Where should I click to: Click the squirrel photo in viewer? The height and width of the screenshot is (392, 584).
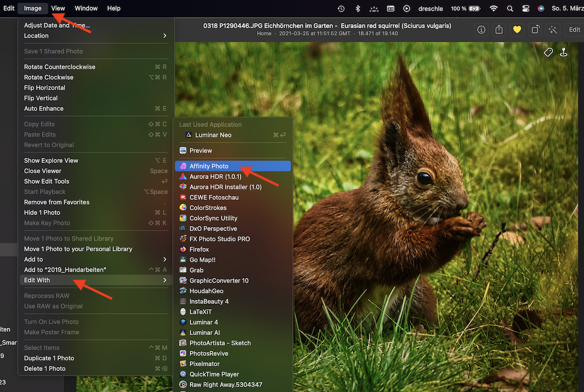pyautogui.click(x=414, y=219)
